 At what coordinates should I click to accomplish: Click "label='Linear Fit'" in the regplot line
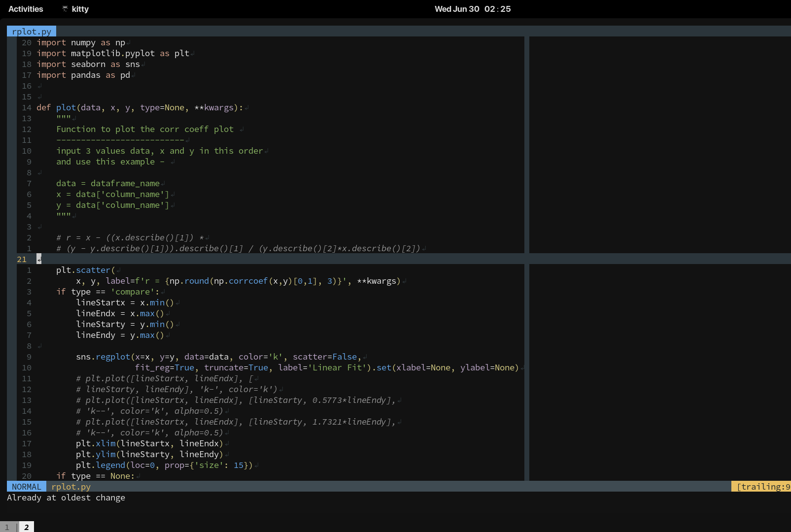pyautogui.click(x=322, y=367)
